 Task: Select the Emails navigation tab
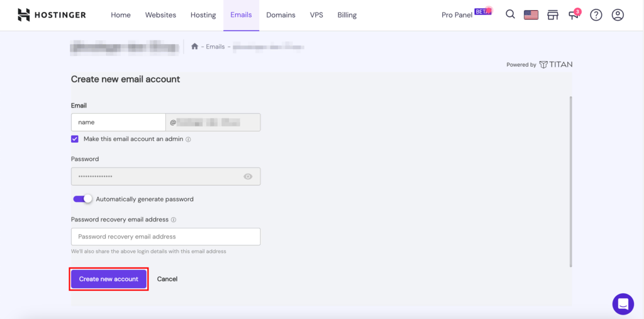[241, 15]
